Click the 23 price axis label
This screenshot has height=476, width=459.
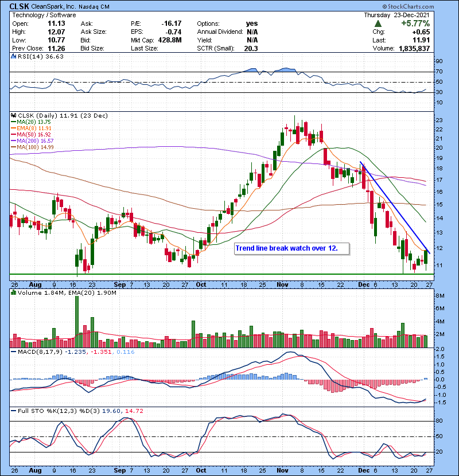point(439,120)
